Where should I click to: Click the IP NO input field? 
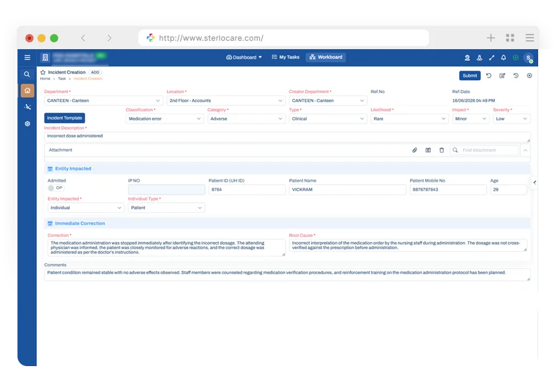click(x=166, y=190)
